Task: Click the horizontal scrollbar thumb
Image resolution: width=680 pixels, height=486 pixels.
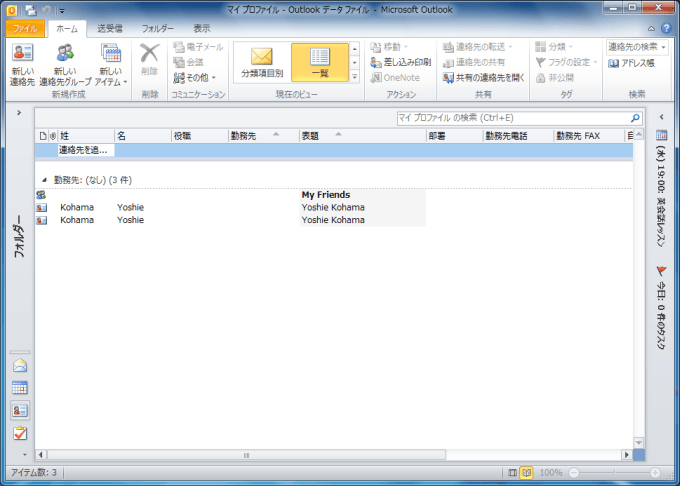Action: (246, 455)
